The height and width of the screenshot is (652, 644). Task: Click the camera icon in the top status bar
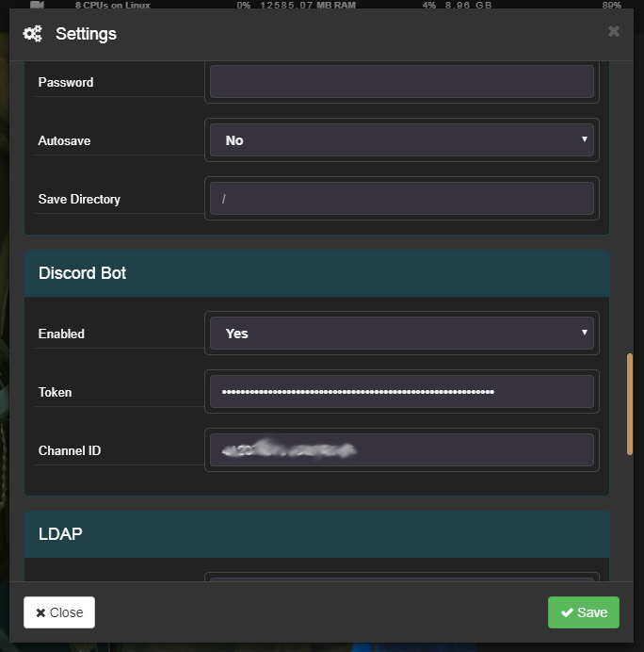[38, 5]
